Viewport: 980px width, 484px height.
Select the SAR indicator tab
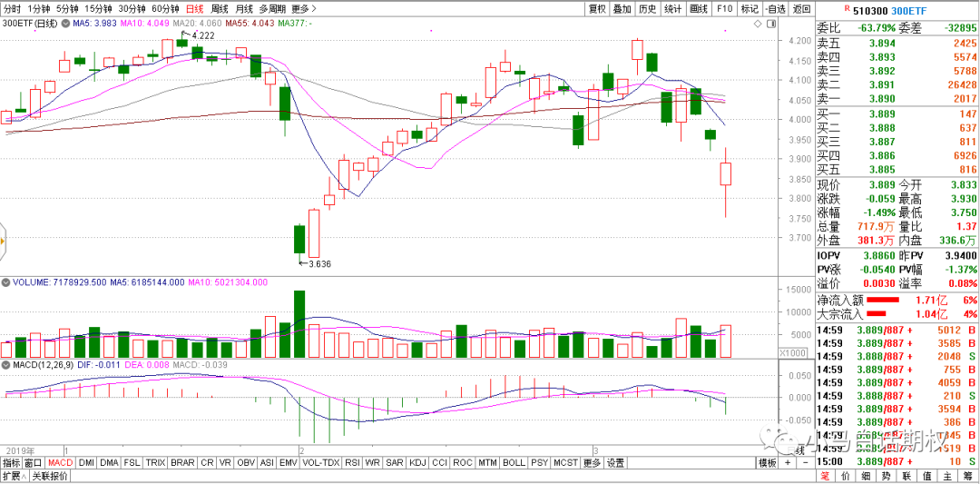(x=395, y=463)
